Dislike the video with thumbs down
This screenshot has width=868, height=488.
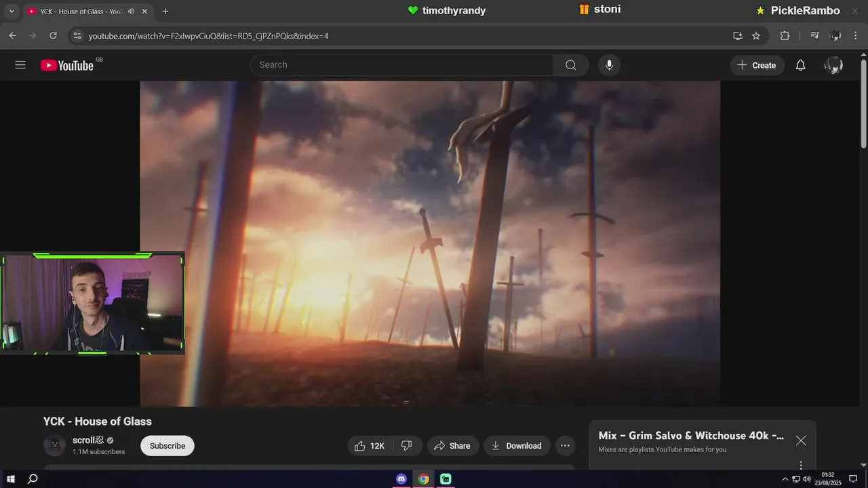(407, 445)
